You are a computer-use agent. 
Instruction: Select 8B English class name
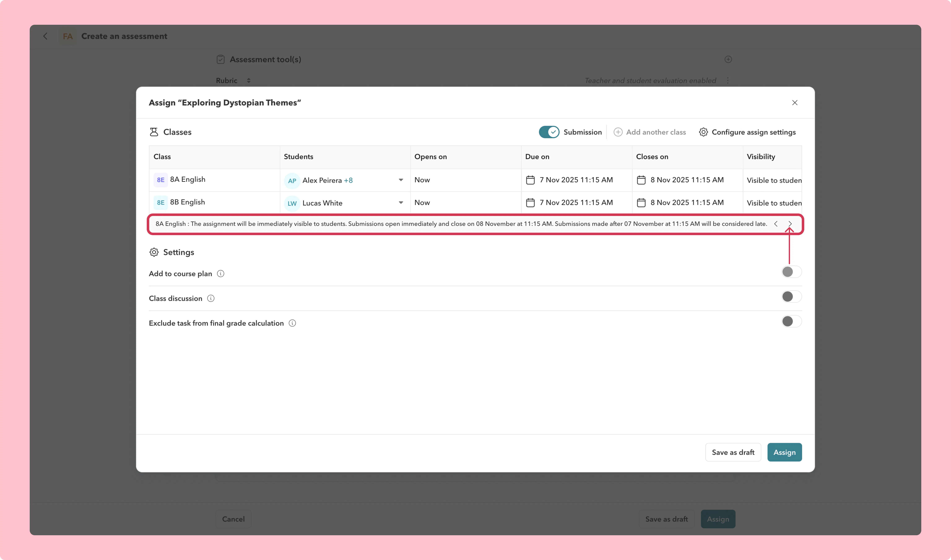click(187, 202)
